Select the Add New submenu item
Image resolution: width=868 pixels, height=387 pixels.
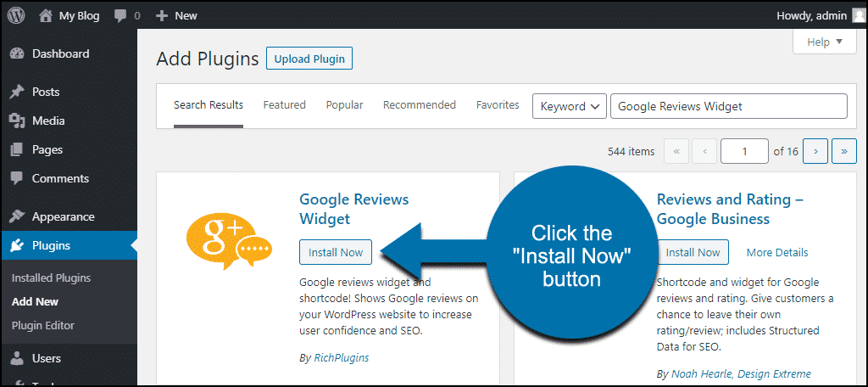(35, 302)
